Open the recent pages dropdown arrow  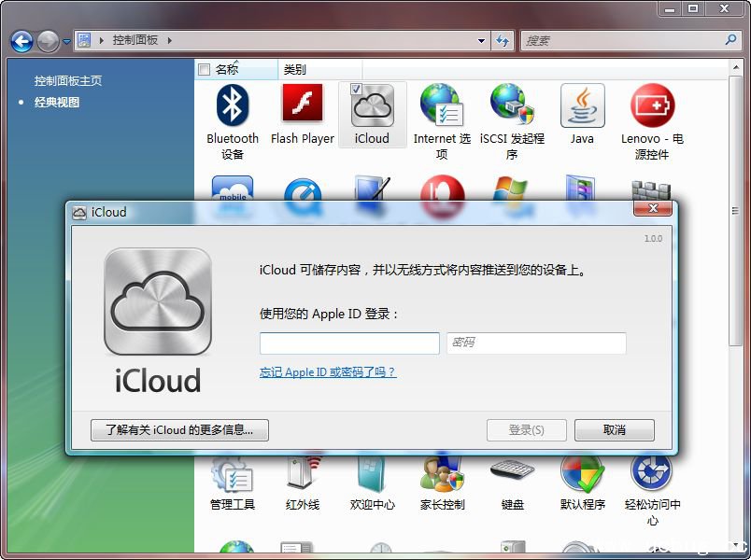pos(66,42)
